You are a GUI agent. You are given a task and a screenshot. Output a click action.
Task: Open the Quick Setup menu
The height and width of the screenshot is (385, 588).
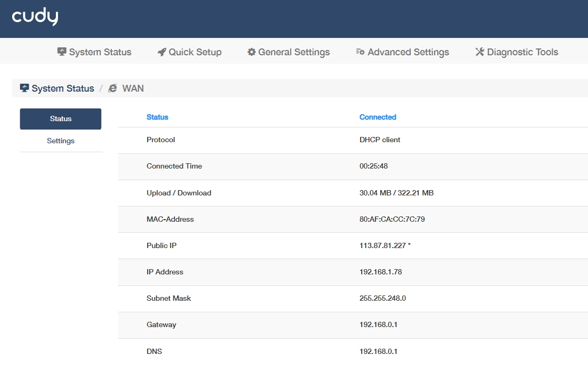click(189, 52)
